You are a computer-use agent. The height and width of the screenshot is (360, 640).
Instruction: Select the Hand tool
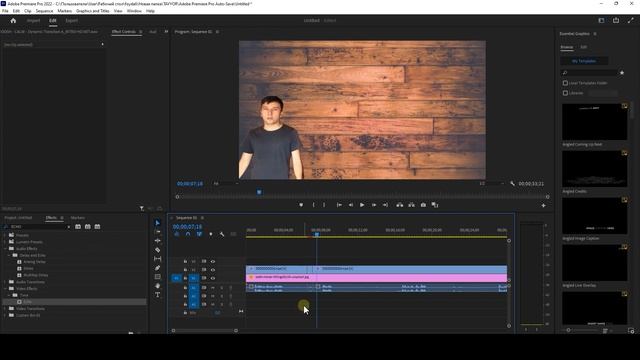158,286
